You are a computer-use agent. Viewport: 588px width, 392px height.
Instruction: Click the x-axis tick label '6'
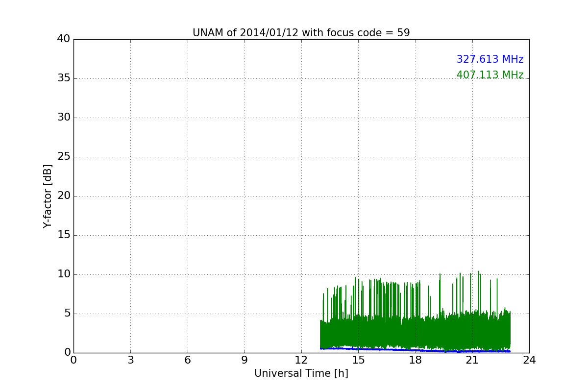pyautogui.click(x=187, y=360)
